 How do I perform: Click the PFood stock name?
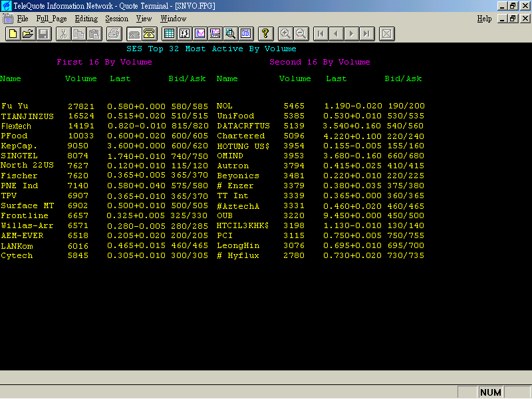(14, 136)
